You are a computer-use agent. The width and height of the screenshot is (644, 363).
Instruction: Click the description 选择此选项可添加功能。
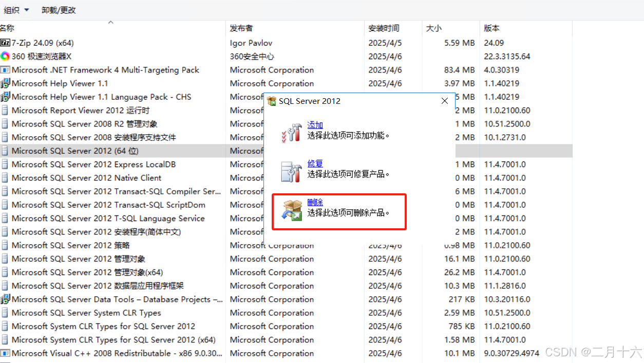349,136
